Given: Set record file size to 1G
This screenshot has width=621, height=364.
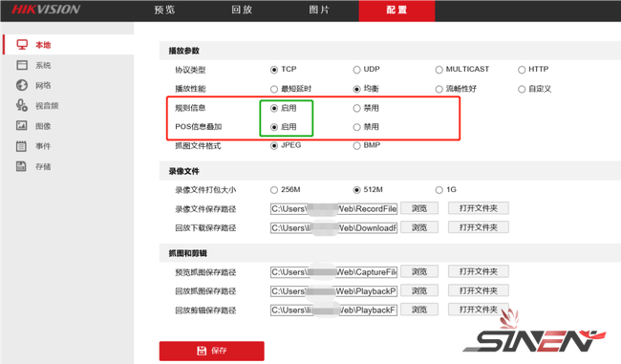Looking at the screenshot, I should [x=439, y=190].
